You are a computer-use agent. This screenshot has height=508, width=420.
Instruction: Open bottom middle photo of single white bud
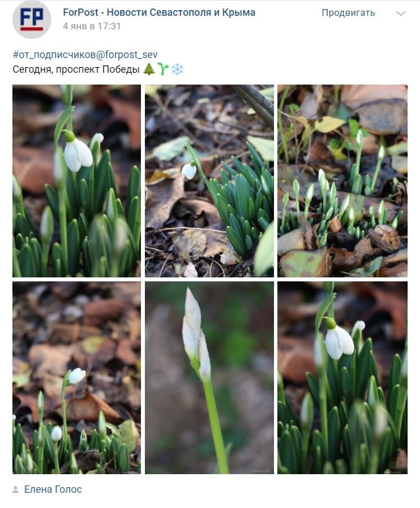pyautogui.click(x=209, y=378)
